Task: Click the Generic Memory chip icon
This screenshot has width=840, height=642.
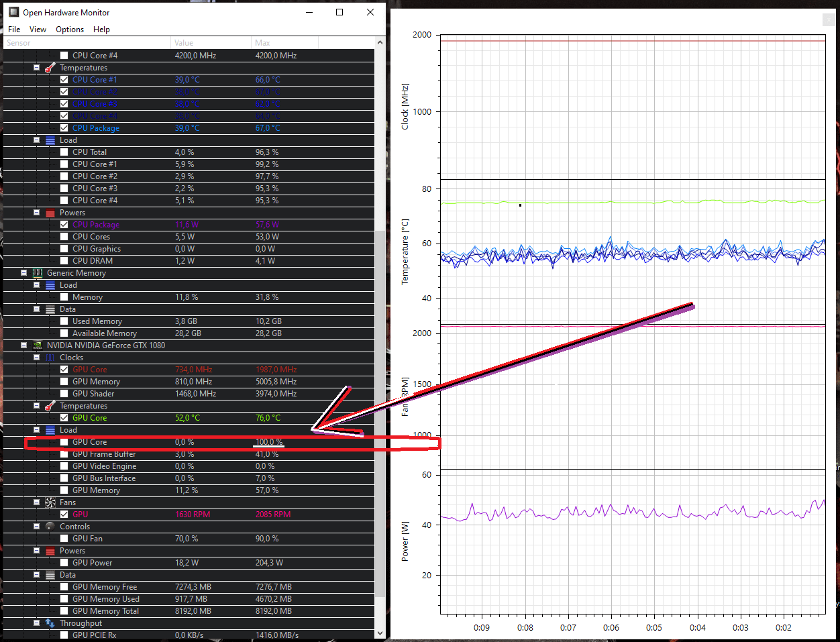Action: point(38,273)
